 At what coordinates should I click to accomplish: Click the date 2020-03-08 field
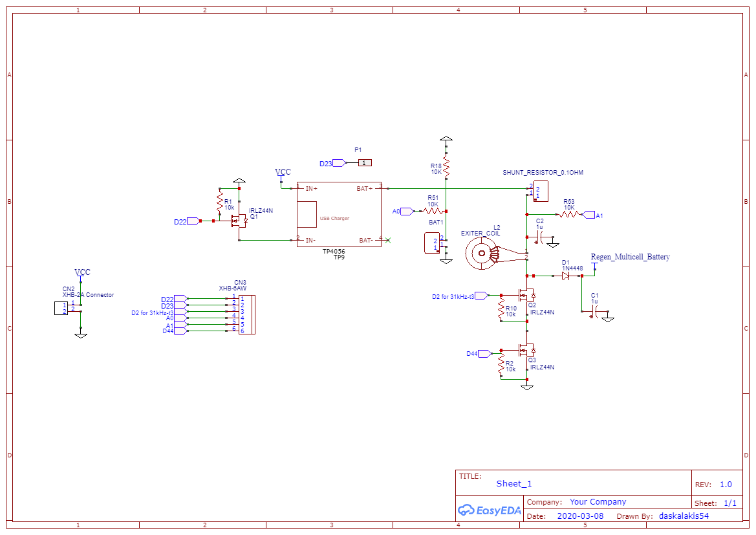pos(579,516)
